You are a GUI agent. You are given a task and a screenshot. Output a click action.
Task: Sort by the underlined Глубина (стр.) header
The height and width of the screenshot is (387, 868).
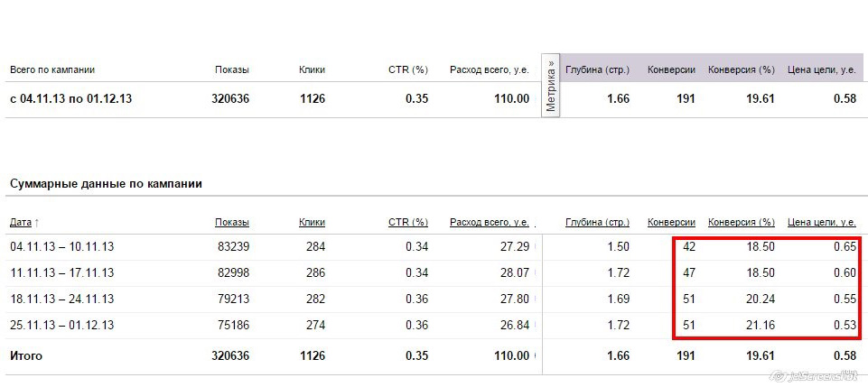597,222
